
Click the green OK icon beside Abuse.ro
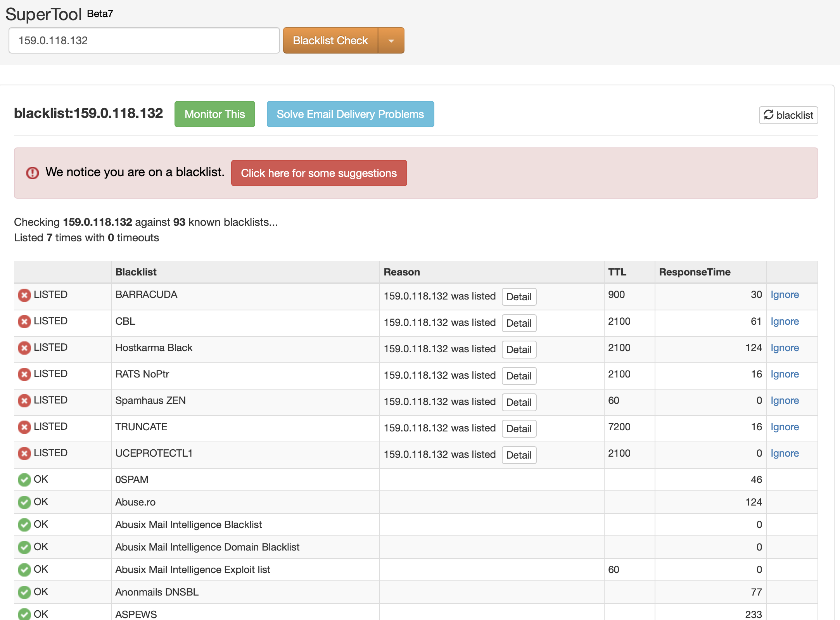pos(24,502)
